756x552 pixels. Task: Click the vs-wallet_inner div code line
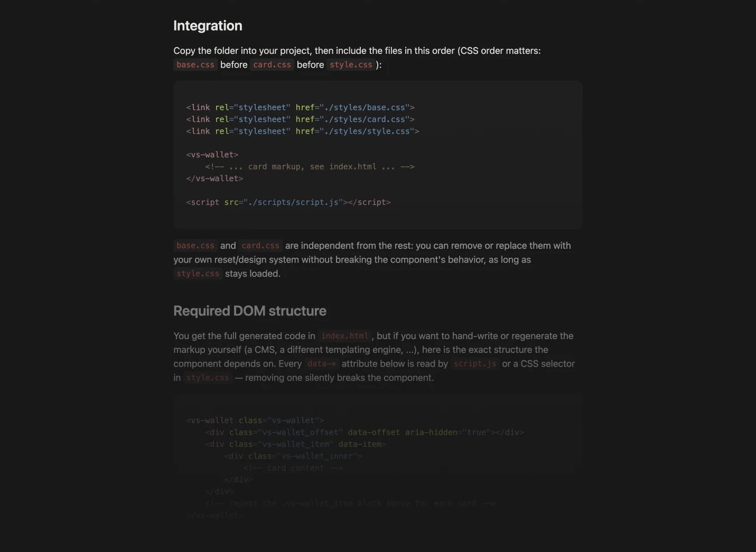coord(293,456)
